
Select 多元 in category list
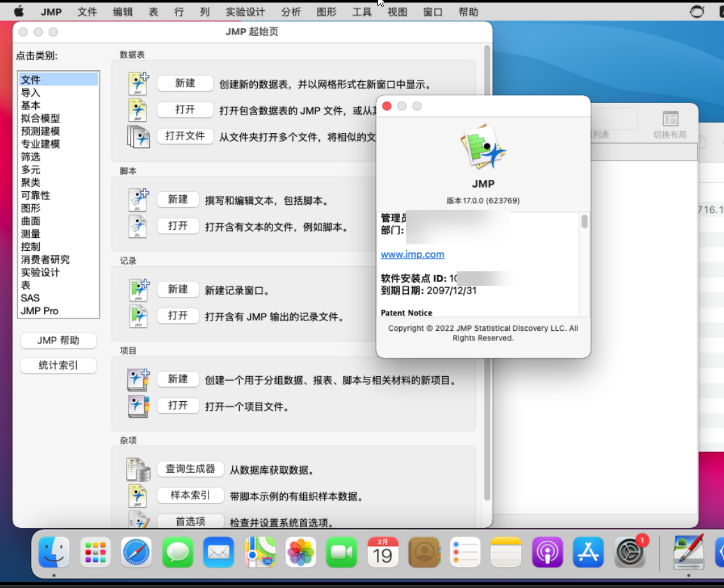pyautogui.click(x=58, y=170)
